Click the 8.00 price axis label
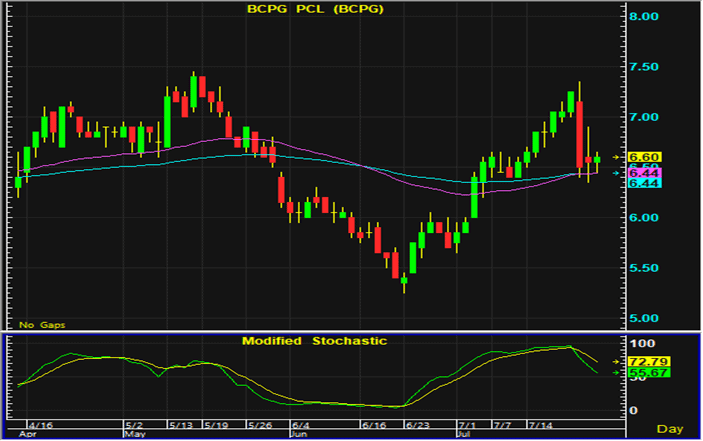The width and height of the screenshot is (703, 441). [644, 17]
